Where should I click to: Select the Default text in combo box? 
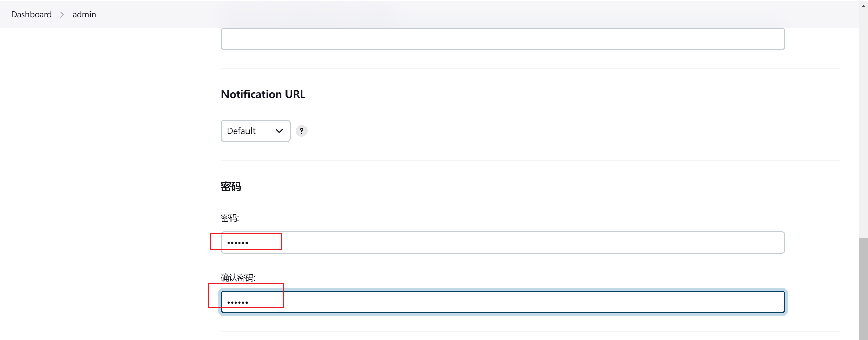click(241, 131)
